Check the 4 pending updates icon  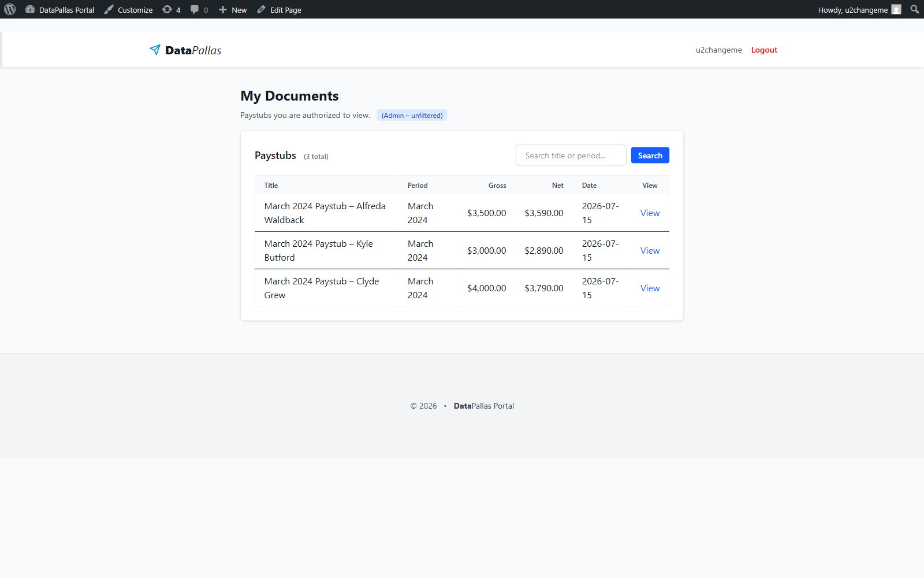click(171, 9)
